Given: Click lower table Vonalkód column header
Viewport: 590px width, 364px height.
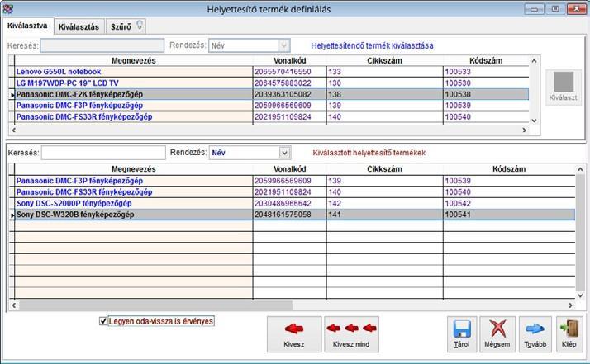Looking at the screenshot, I should [x=290, y=169].
